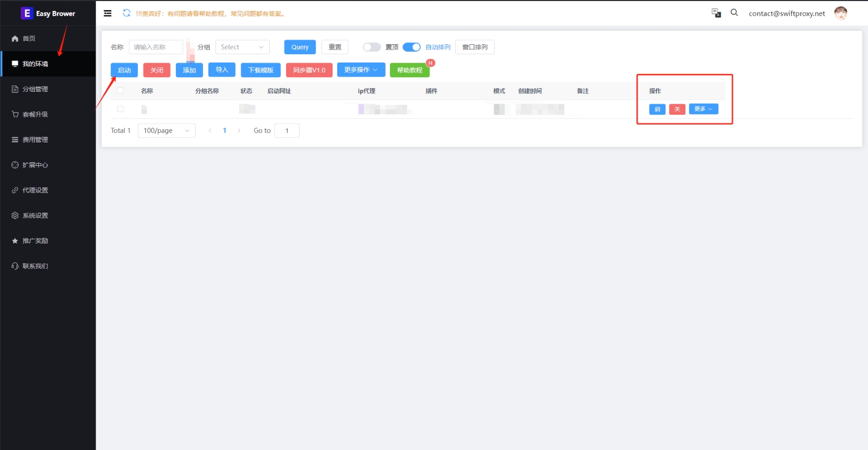Click the Easy Brower logo icon
This screenshot has height=450, width=868.
point(27,14)
